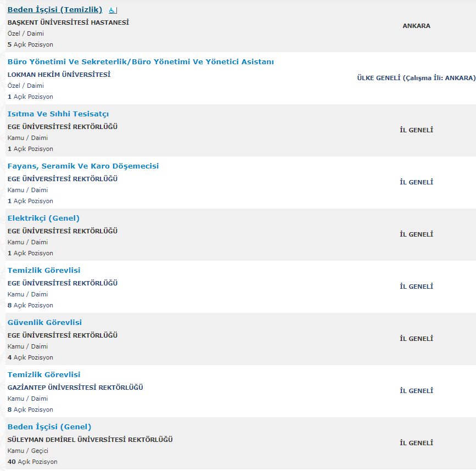
Task: Open the Isıtma Ve Sıhhi Tesisatçı listing
Action: (x=58, y=114)
